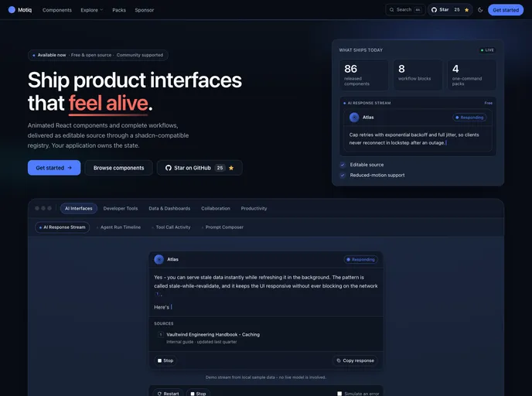Select the AI Interfaces tab
Viewport: 532px width, 396px height.
(79, 208)
